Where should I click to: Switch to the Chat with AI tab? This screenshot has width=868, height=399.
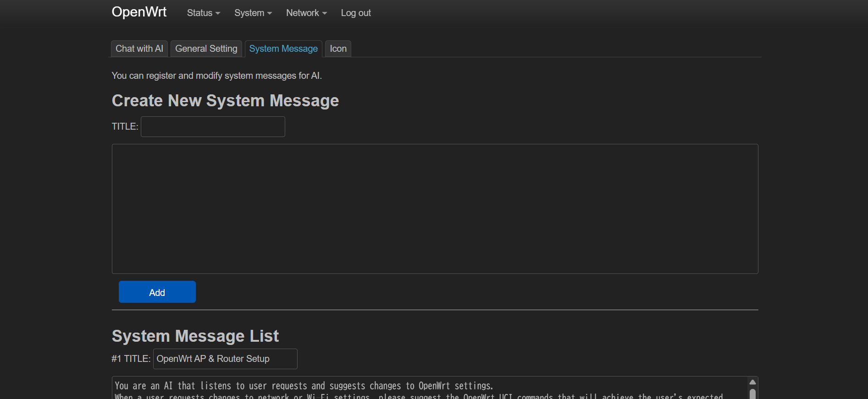[x=139, y=49]
